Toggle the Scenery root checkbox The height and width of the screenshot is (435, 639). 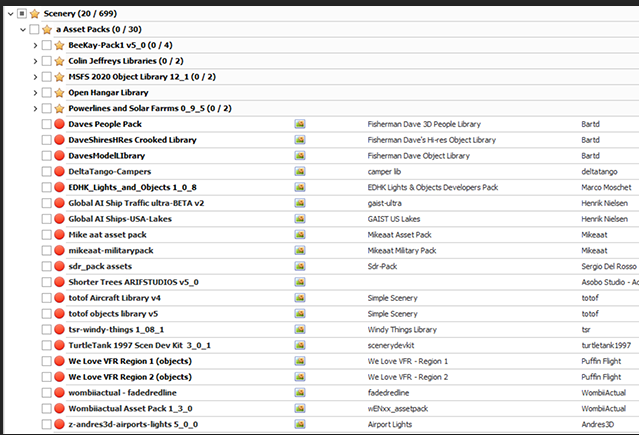click(22, 14)
